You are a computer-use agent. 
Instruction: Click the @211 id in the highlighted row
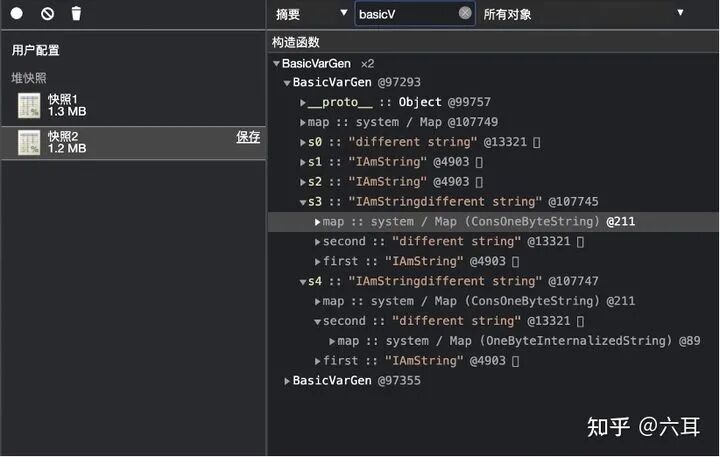click(620, 221)
